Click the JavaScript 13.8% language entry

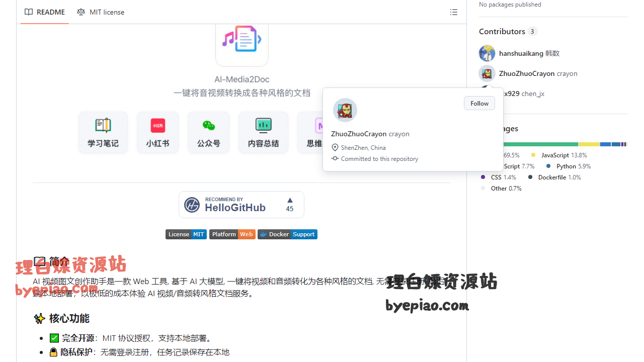559,155
